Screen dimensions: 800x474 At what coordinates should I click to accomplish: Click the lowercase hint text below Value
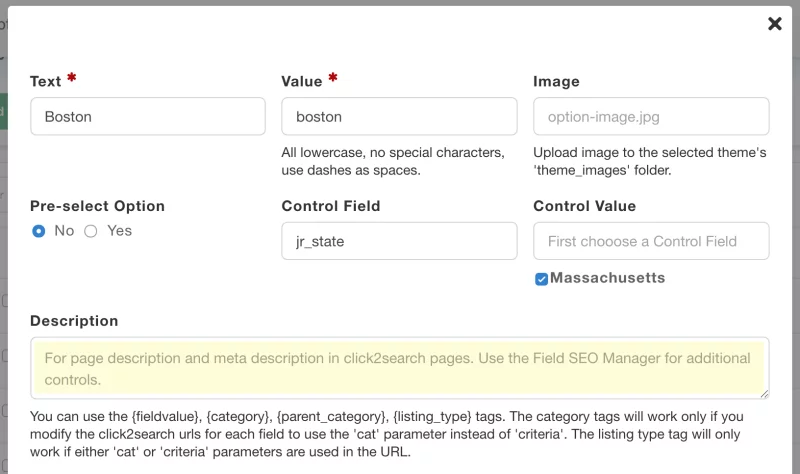click(x=393, y=162)
